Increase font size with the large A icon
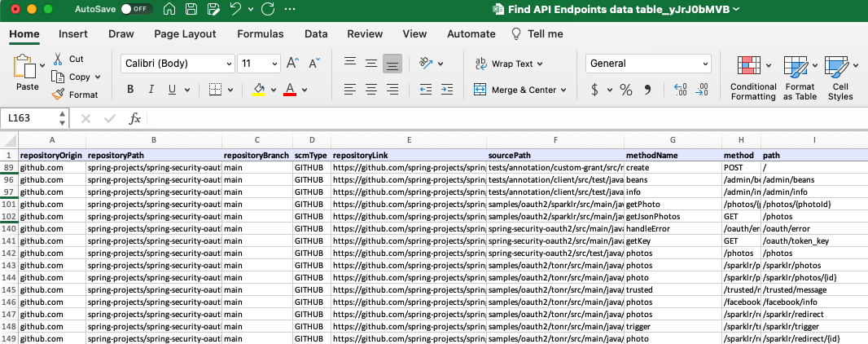 pos(293,63)
